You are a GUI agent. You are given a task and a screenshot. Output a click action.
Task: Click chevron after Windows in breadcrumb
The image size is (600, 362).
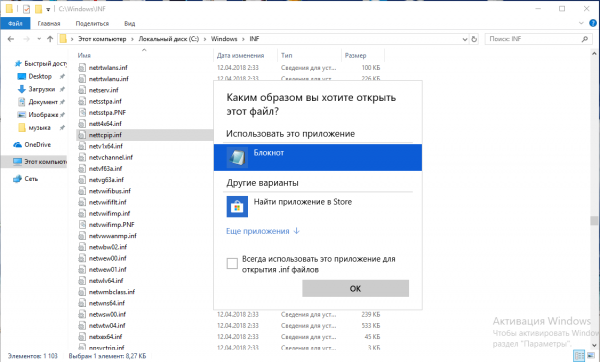[x=243, y=39]
